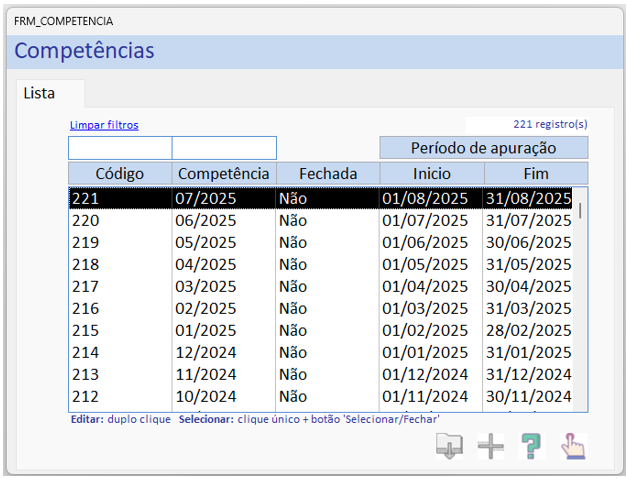This screenshot has height=478, width=627.
Task: Click Inicio date 01/11/2024
Action: click(425, 396)
